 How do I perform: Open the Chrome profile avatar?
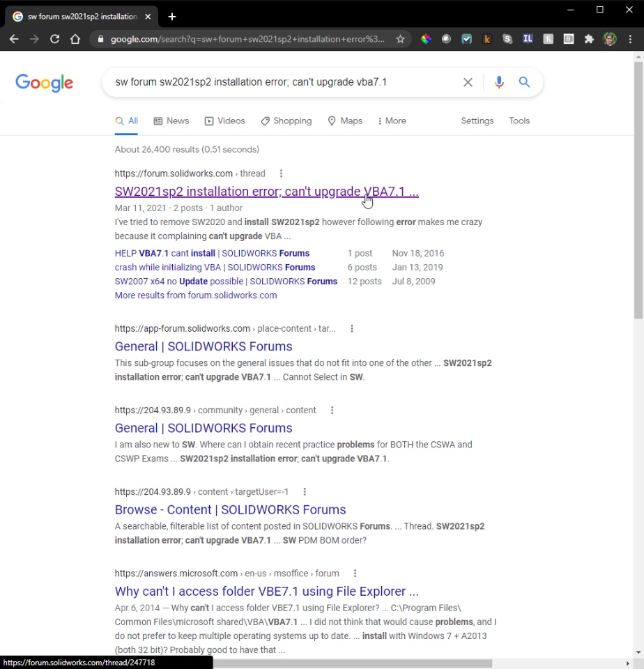tap(609, 39)
